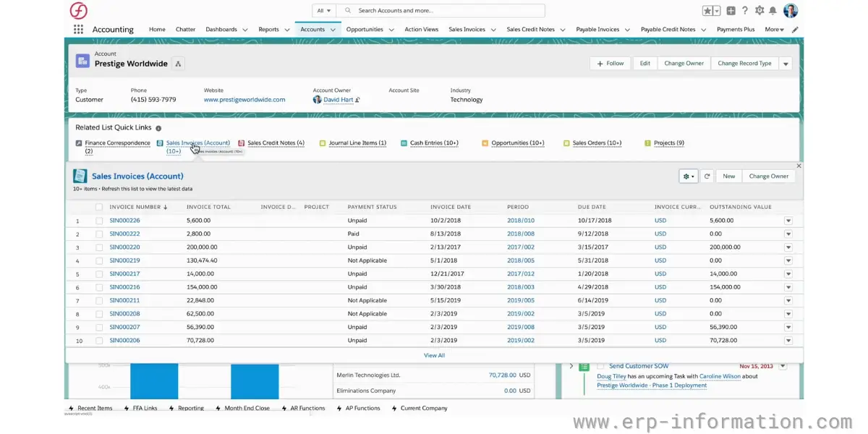Image resolution: width=868 pixels, height=434 pixels.
Task: Open the Help question mark icon
Action: 744,10
